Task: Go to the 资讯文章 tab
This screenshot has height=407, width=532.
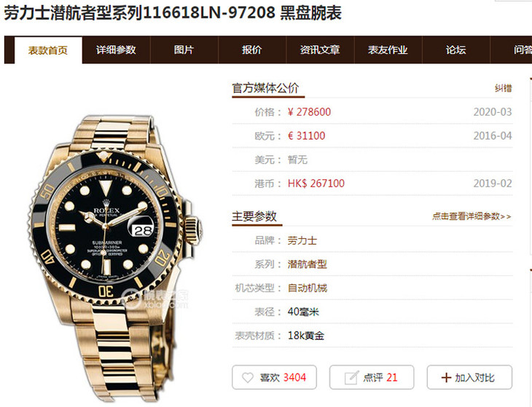Action: 320,50
